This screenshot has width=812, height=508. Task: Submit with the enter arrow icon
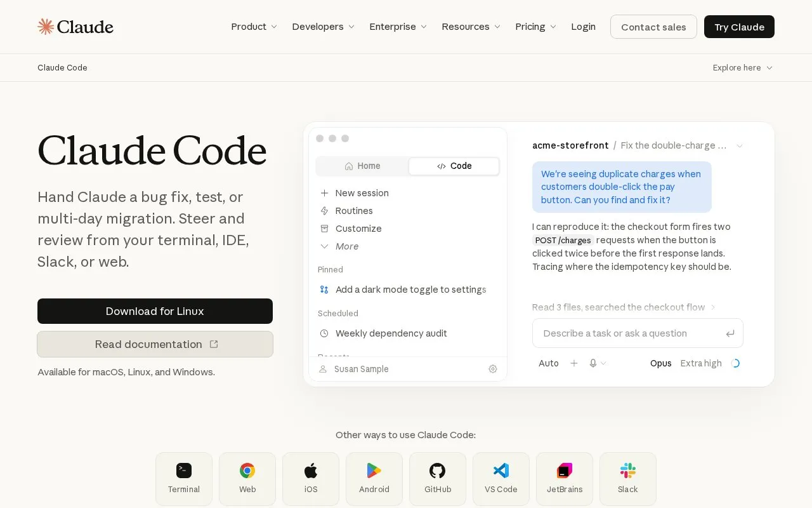(730, 333)
